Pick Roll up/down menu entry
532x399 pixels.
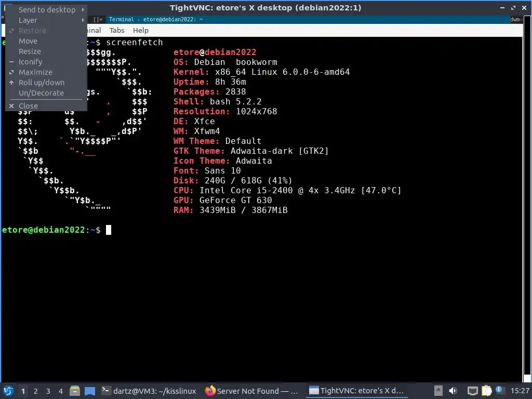click(46, 83)
